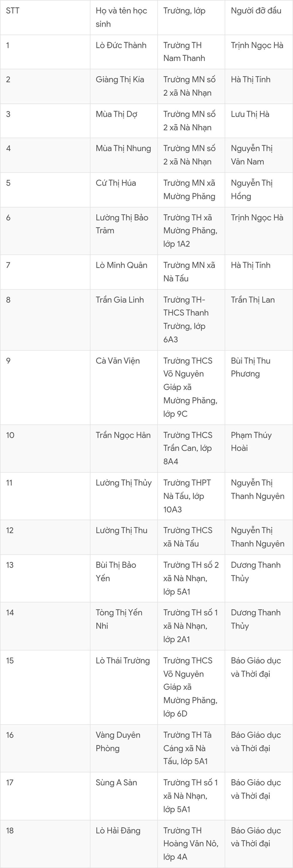
Task: Click the 'Trường, lớp' column header
Action: pos(184,11)
